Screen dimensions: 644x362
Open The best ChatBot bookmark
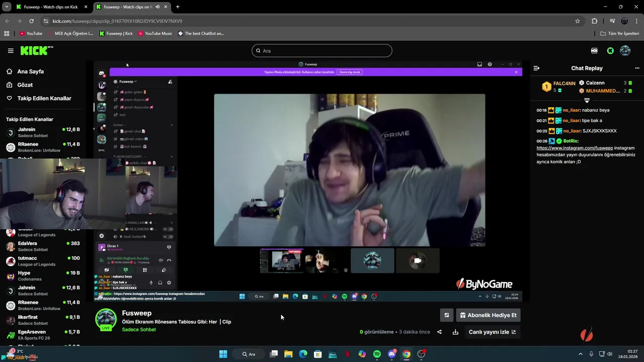click(201, 34)
